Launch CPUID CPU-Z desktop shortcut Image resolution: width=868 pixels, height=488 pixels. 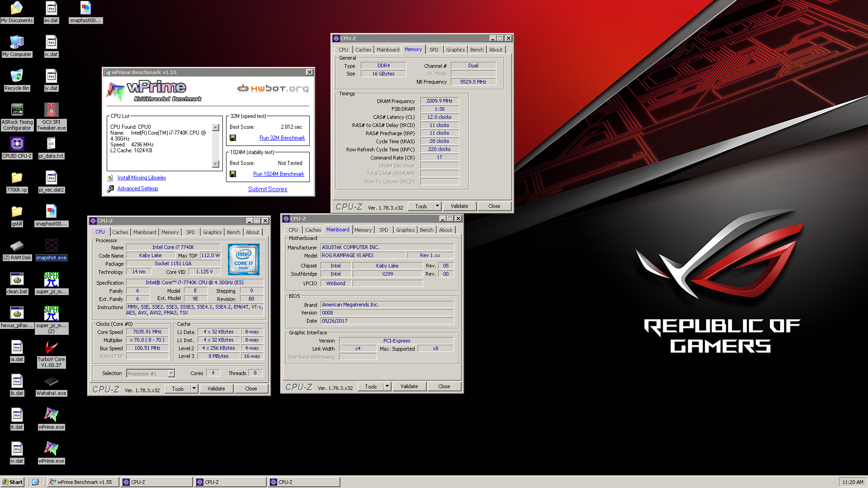17,148
